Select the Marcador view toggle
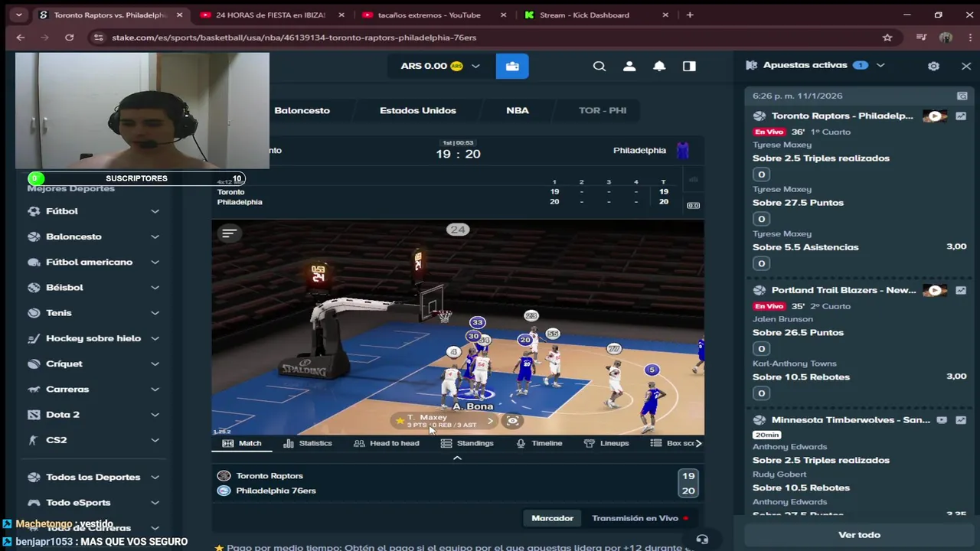This screenshot has height=551, width=980. pyautogui.click(x=552, y=518)
